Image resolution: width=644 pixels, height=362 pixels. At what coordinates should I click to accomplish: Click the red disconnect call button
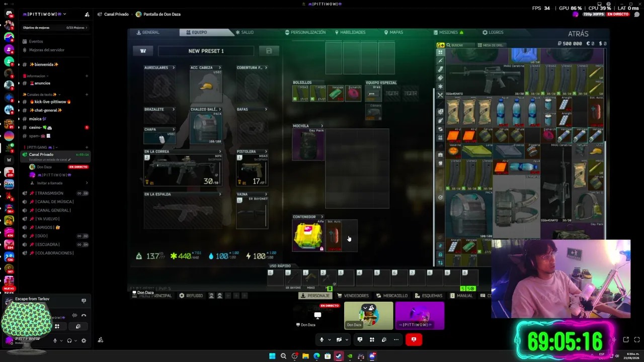(x=414, y=339)
